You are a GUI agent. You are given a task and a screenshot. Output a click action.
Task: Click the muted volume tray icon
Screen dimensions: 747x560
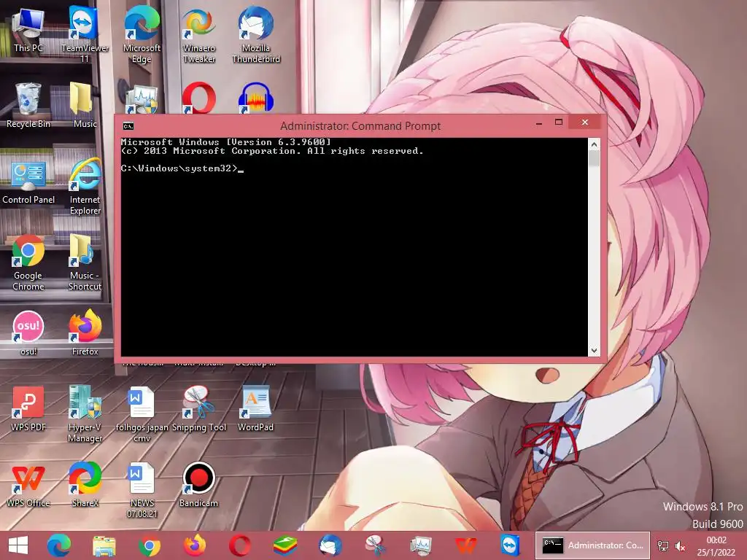tap(681, 545)
